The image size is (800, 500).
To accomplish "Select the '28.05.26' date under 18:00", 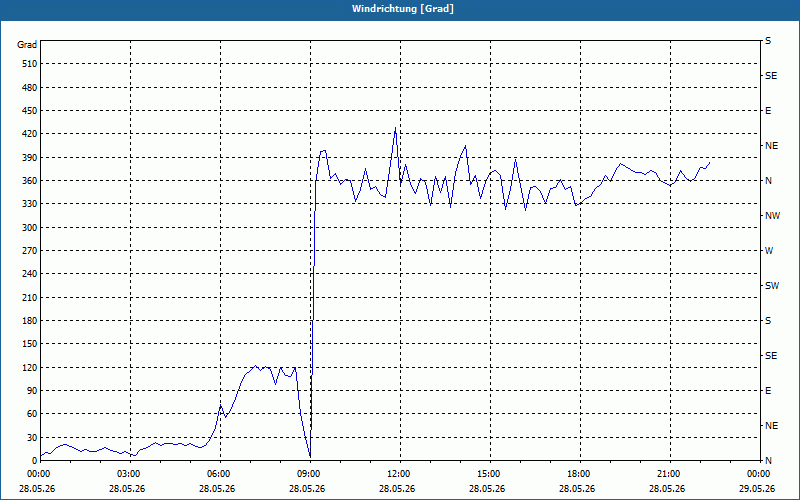I will point(577,489).
